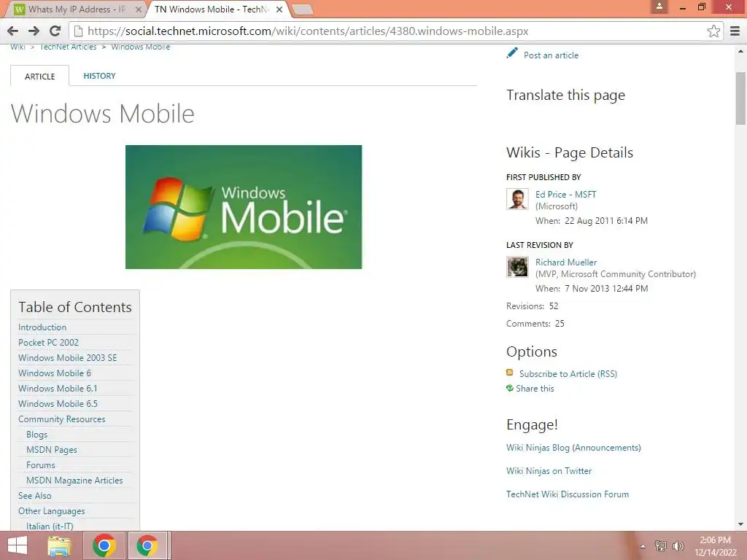The height and width of the screenshot is (560, 747).
Task: Click the browser Back arrow
Action: tap(13, 31)
